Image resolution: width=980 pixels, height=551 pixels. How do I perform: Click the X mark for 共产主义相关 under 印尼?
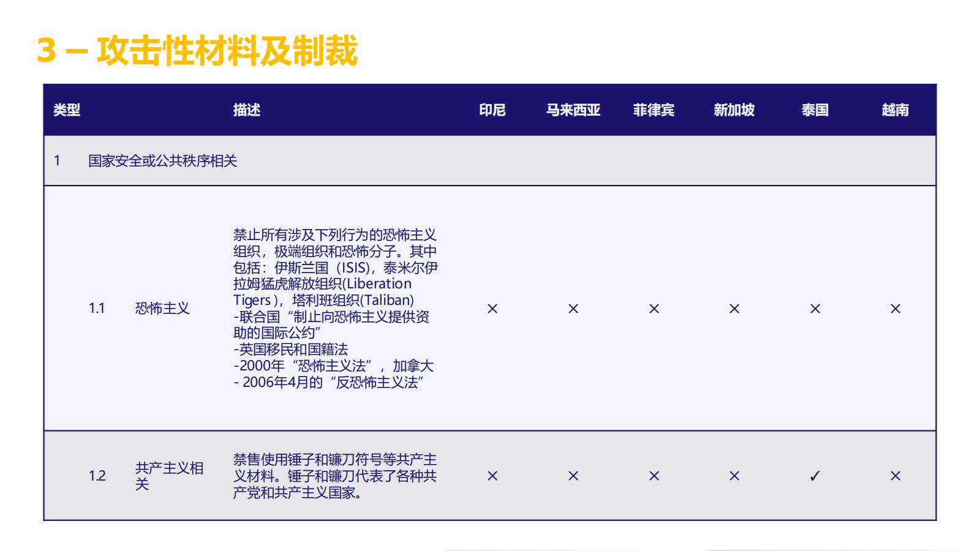pyautogui.click(x=492, y=476)
